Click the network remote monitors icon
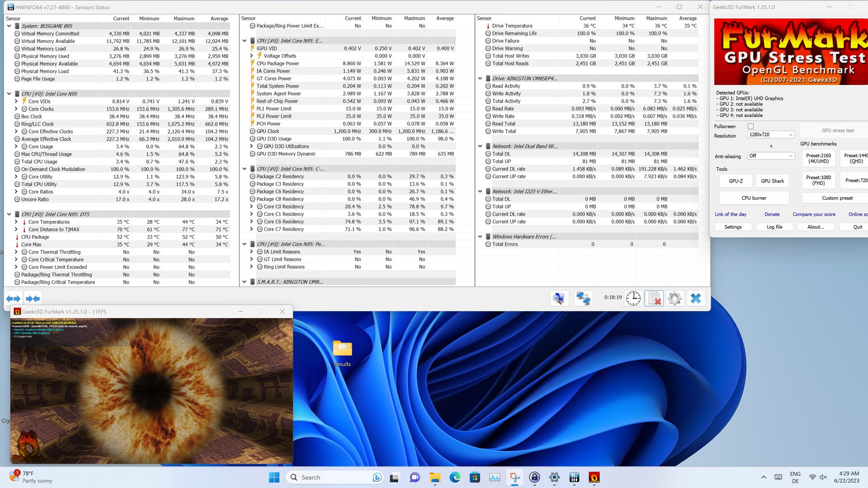The height and width of the screenshot is (488, 868). coord(583,298)
